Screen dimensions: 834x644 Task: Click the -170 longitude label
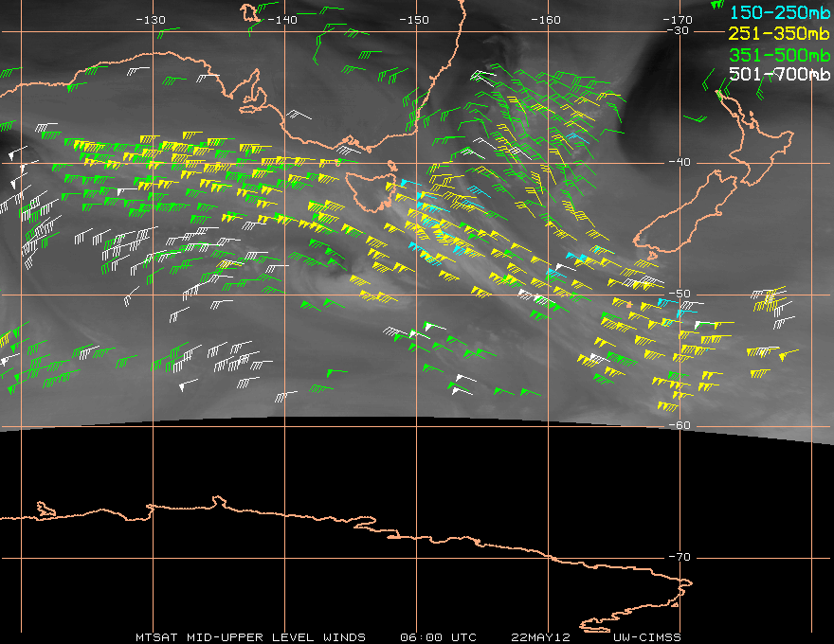coord(678,20)
